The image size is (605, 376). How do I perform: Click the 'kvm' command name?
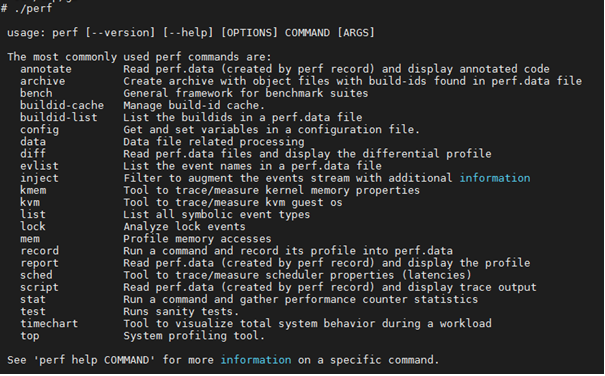[x=30, y=203]
